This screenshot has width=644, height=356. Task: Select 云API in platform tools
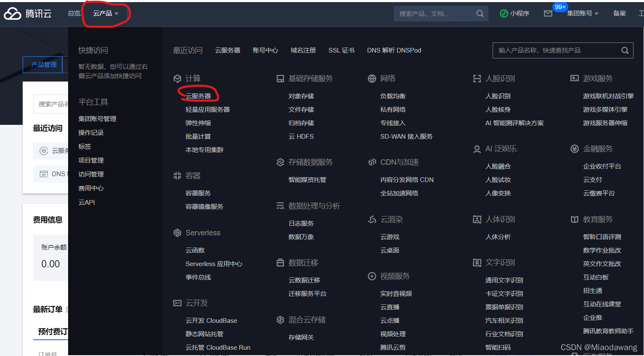(87, 203)
